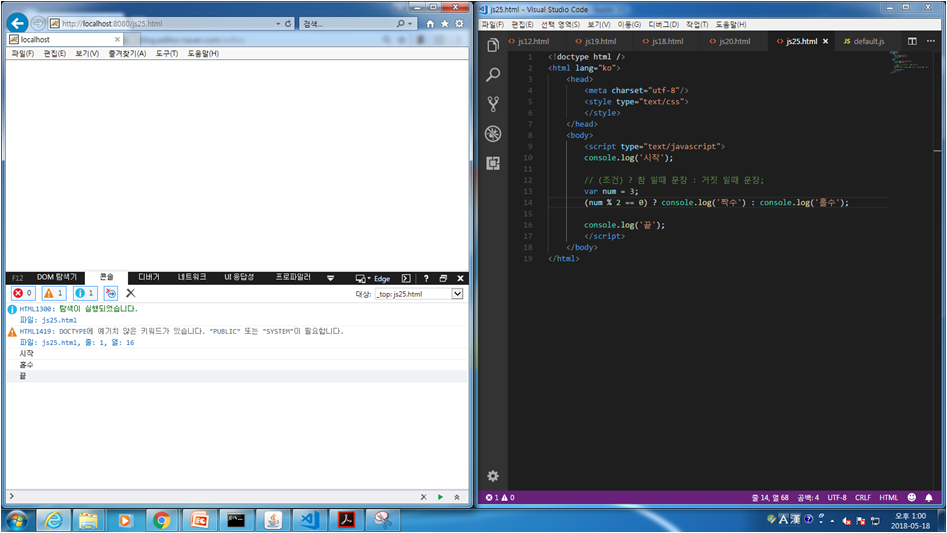Switch to UI 응답성 tab
The image size is (947, 533).
(x=239, y=277)
